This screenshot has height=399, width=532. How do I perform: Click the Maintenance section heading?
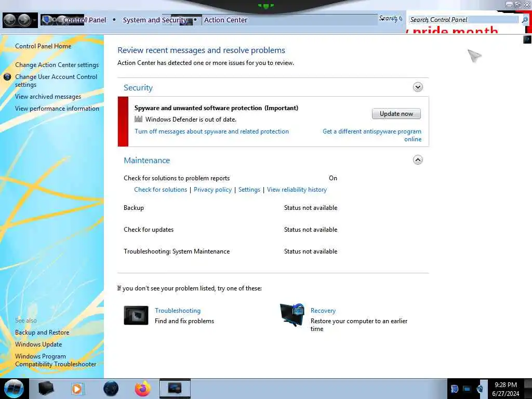(x=147, y=160)
